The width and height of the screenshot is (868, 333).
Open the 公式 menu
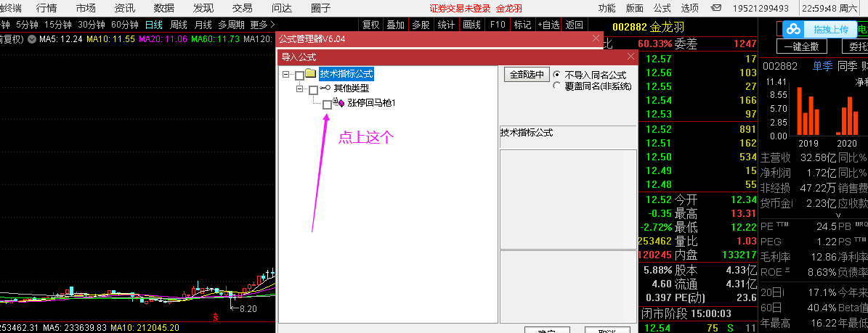click(662, 8)
